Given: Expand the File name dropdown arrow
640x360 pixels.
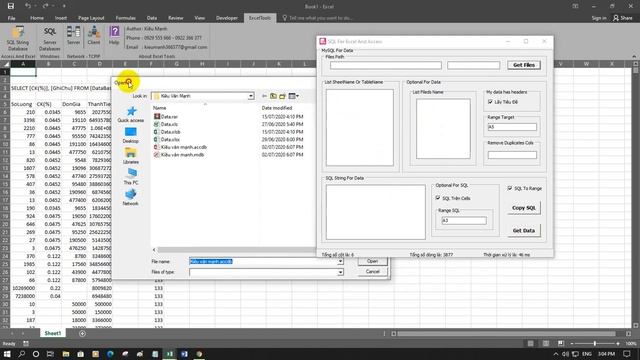Looking at the screenshot, I should click(340, 261).
